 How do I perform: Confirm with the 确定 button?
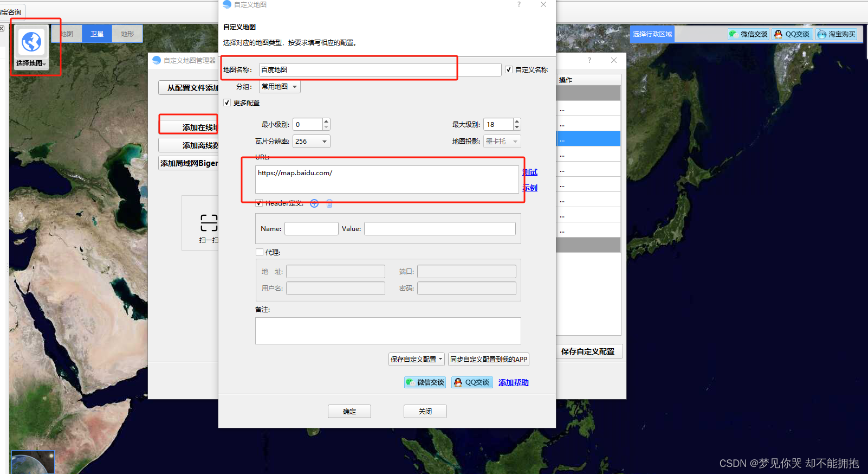pyautogui.click(x=349, y=412)
